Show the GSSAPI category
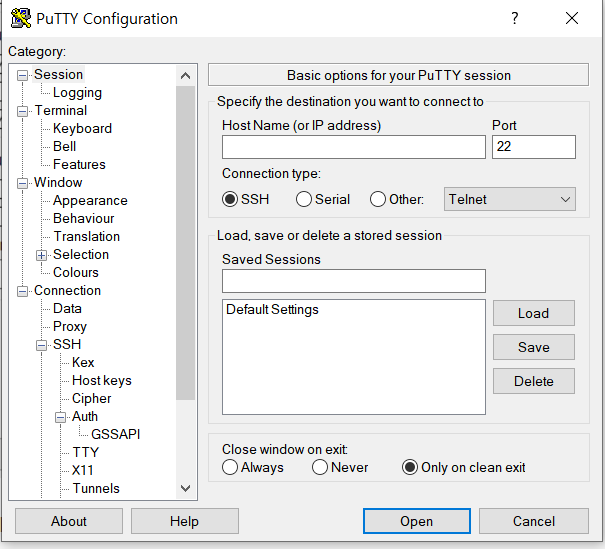The width and height of the screenshot is (605, 549). 115,434
